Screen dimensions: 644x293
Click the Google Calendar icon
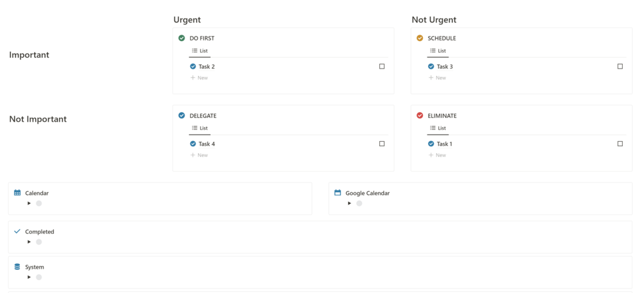[x=338, y=192]
